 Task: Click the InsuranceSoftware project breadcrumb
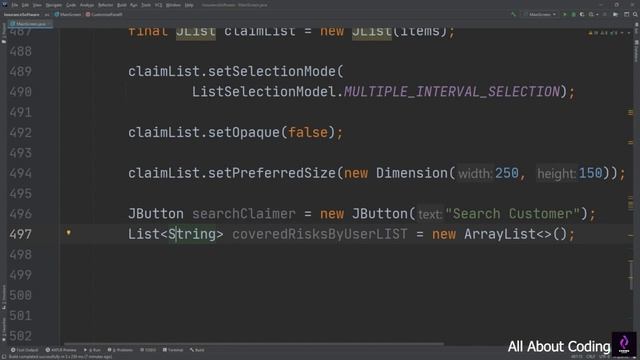(x=22, y=14)
